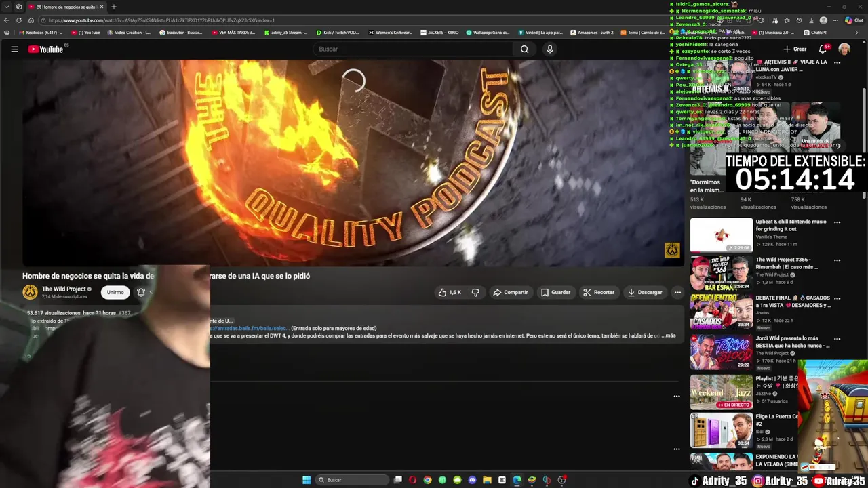Advance the Shorts shelf with next arrow
This screenshot has width=868, height=488.
pyautogui.click(x=837, y=145)
